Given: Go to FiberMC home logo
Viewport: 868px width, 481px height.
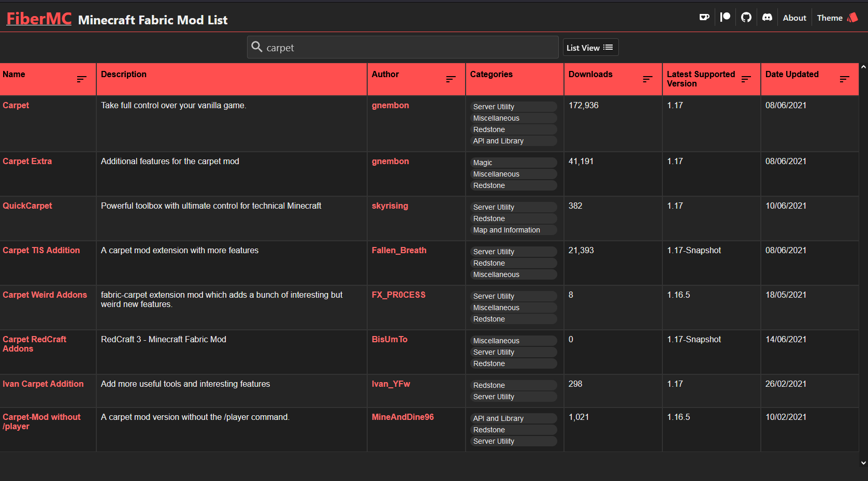Looking at the screenshot, I should (x=39, y=19).
